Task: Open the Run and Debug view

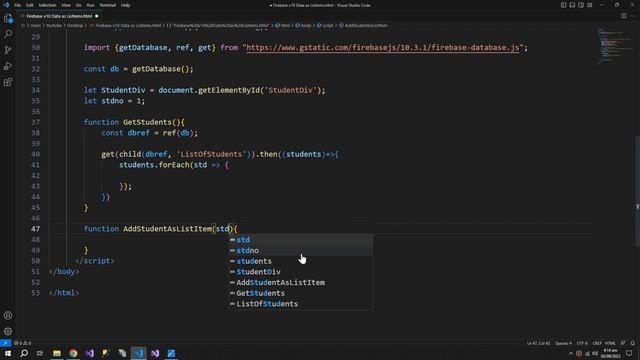Action: click(x=8, y=66)
